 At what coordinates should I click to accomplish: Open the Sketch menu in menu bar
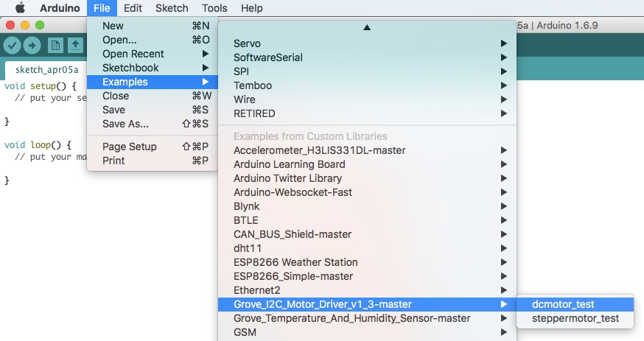pos(171,8)
